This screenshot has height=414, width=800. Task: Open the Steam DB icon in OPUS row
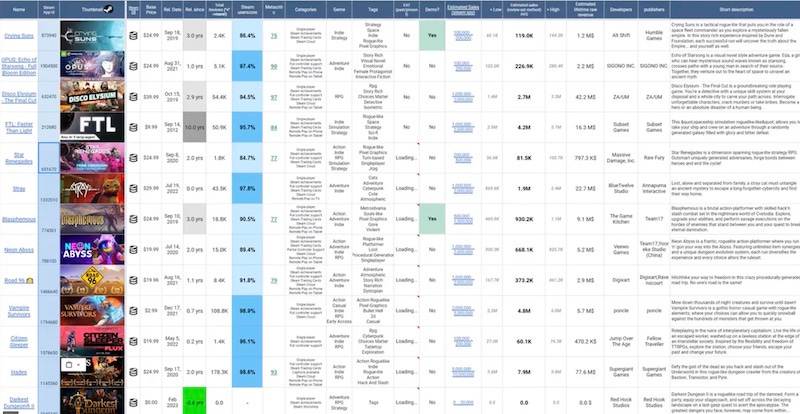[133, 66]
